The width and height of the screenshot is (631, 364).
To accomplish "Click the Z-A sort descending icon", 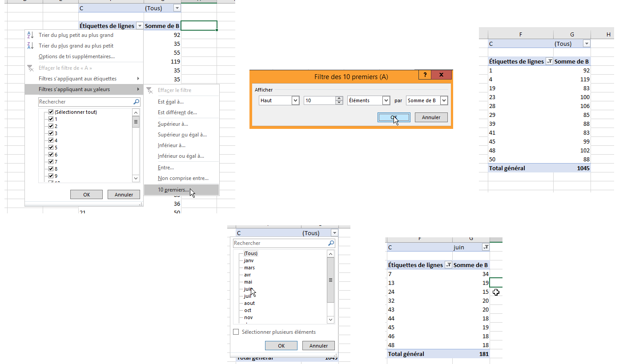I will tap(30, 45).
